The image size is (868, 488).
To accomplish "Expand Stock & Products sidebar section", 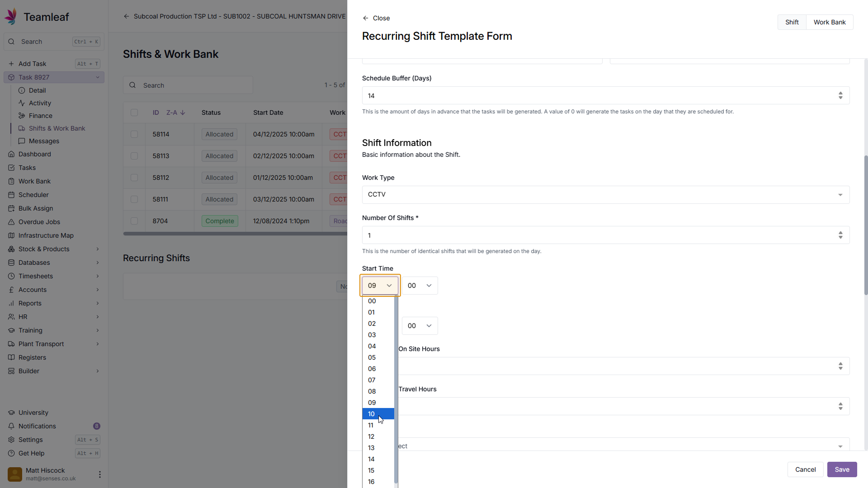I will pyautogui.click(x=97, y=249).
